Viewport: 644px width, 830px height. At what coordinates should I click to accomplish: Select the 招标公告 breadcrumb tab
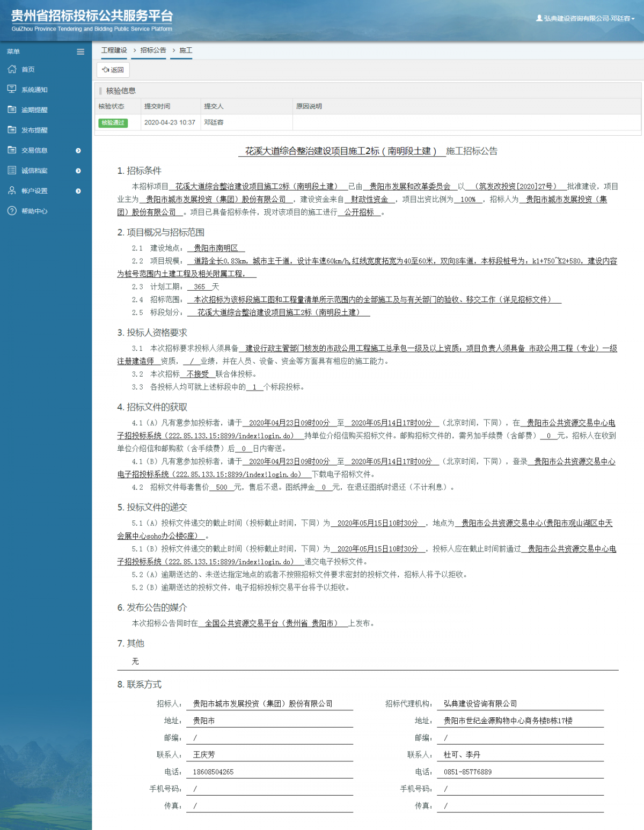(x=153, y=50)
